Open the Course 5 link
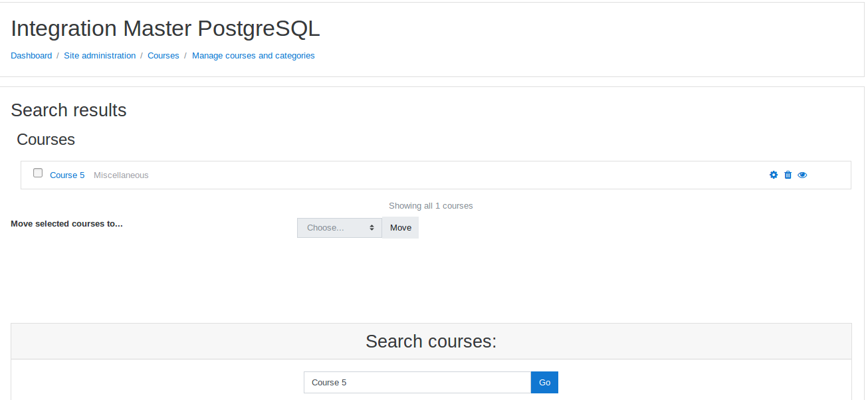This screenshot has height=400, width=868. [67, 175]
